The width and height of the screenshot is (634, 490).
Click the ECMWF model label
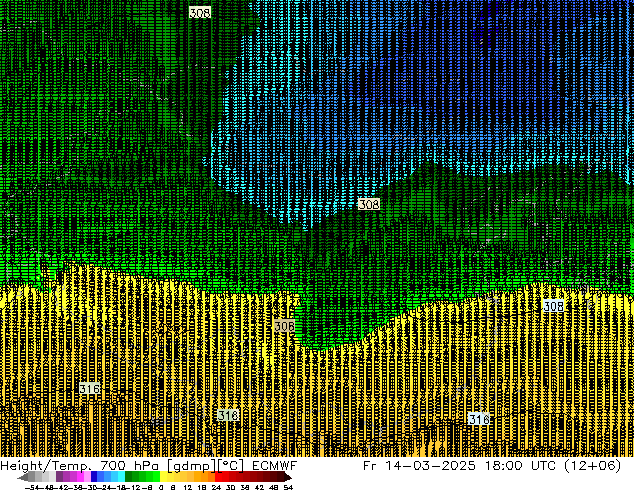(273, 466)
